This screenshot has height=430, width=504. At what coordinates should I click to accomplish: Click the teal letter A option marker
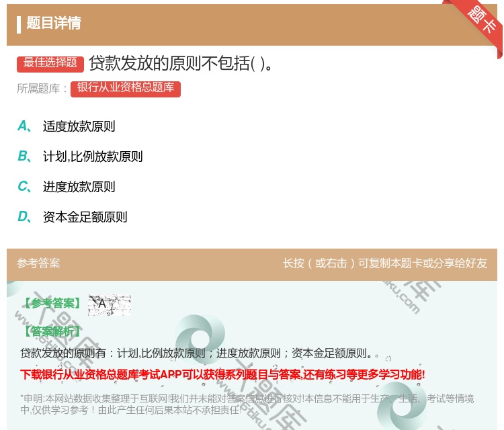pyautogui.click(x=25, y=126)
